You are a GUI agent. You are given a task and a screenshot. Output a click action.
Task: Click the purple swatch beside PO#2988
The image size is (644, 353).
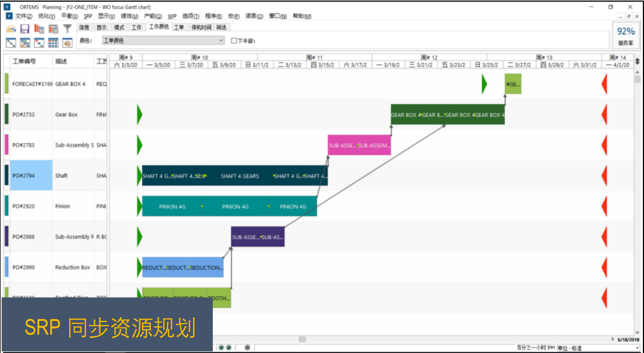click(6, 237)
